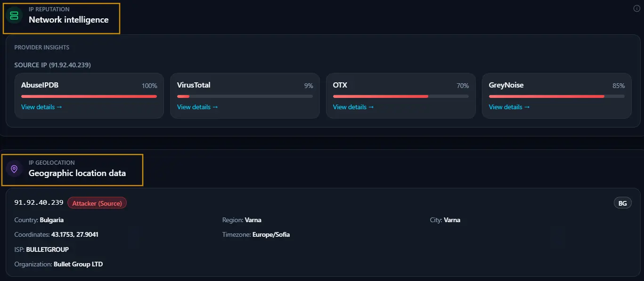Click the Attacker (Source) badge
Image resolution: width=644 pixels, height=281 pixels.
(x=97, y=203)
